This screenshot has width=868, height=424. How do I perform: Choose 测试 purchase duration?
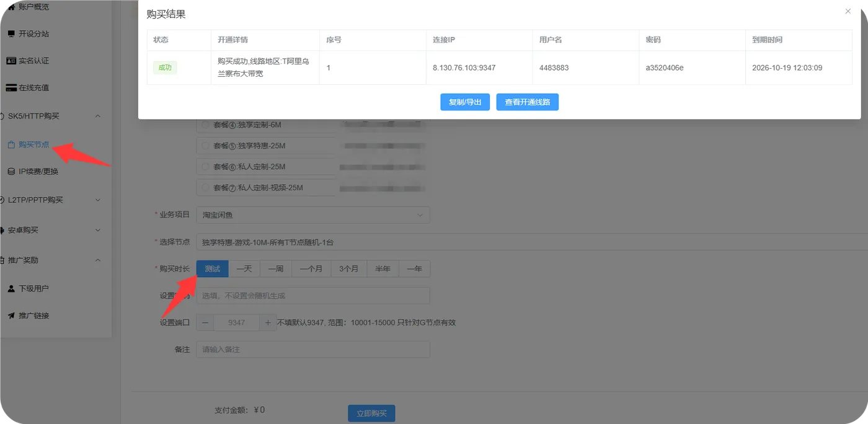tap(213, 268)
